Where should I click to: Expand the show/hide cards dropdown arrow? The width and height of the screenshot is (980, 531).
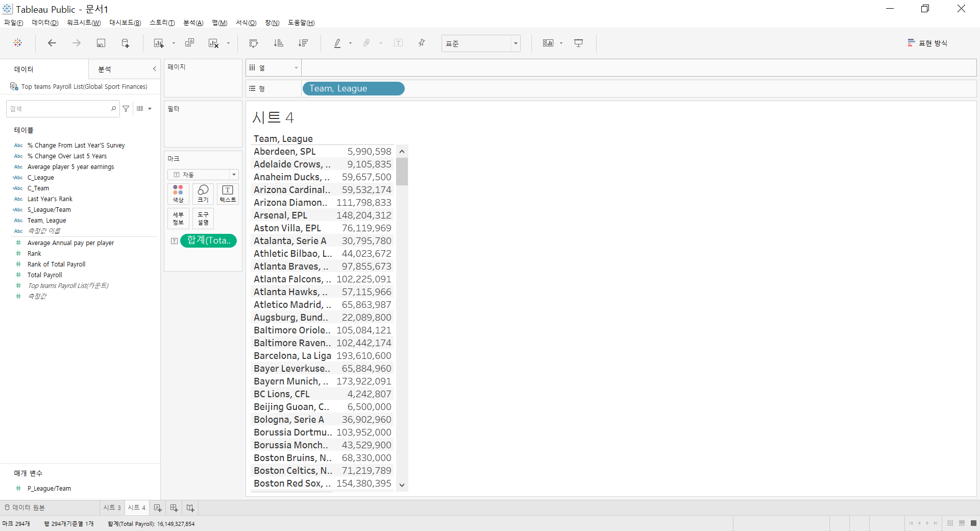(561, 43)
